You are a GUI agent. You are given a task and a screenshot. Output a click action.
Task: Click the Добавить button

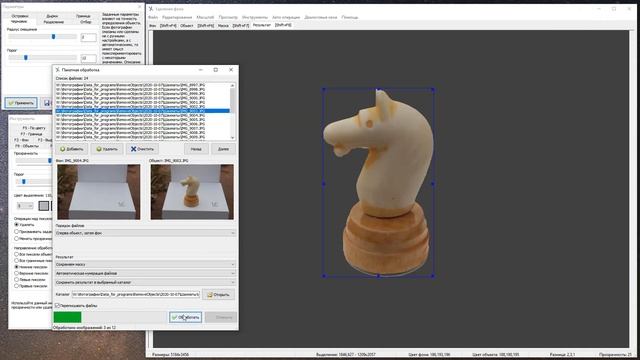(x=71, y=149)
